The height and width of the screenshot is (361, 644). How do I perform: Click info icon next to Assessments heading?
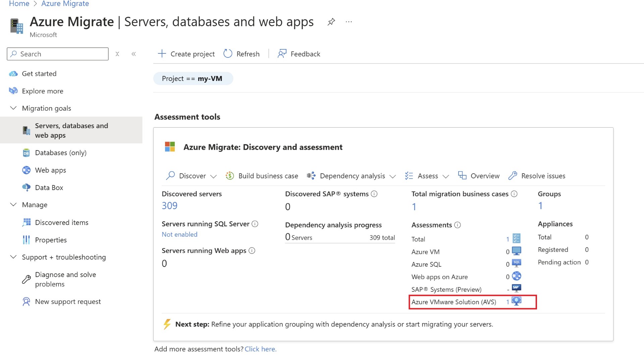458,225
